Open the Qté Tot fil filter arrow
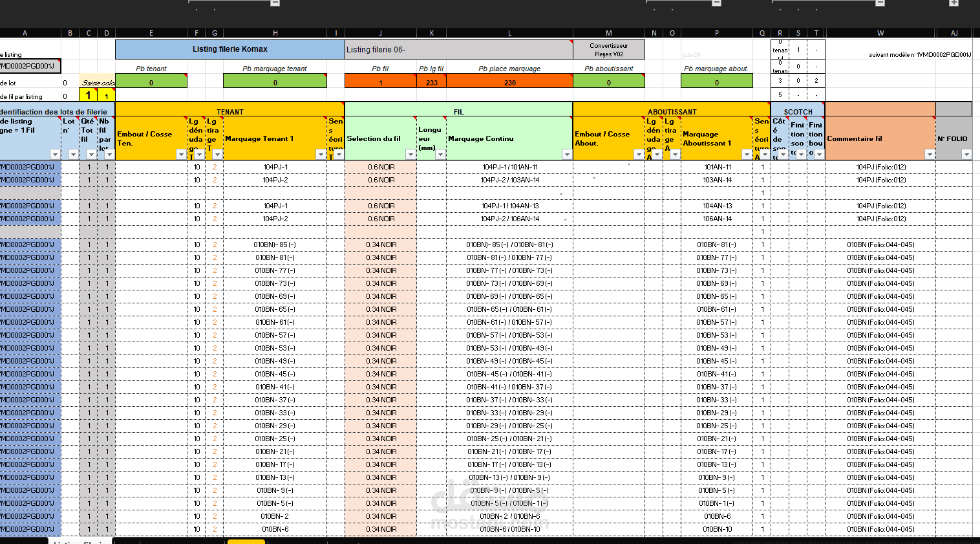The image size is (980, 544). 91,154
